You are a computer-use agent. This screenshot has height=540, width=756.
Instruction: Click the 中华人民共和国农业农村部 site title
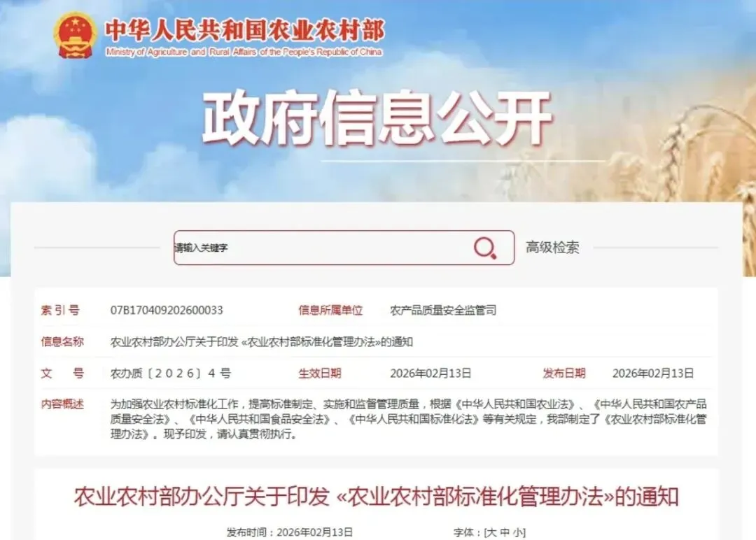pyautogui.click(x=245, y=30)
